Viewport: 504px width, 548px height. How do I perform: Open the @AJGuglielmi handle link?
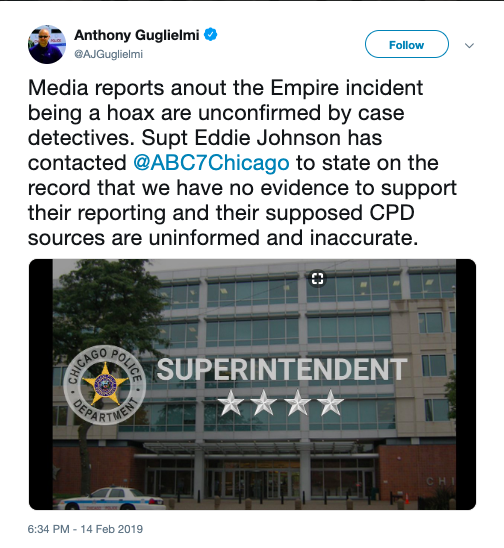[108, 54]
